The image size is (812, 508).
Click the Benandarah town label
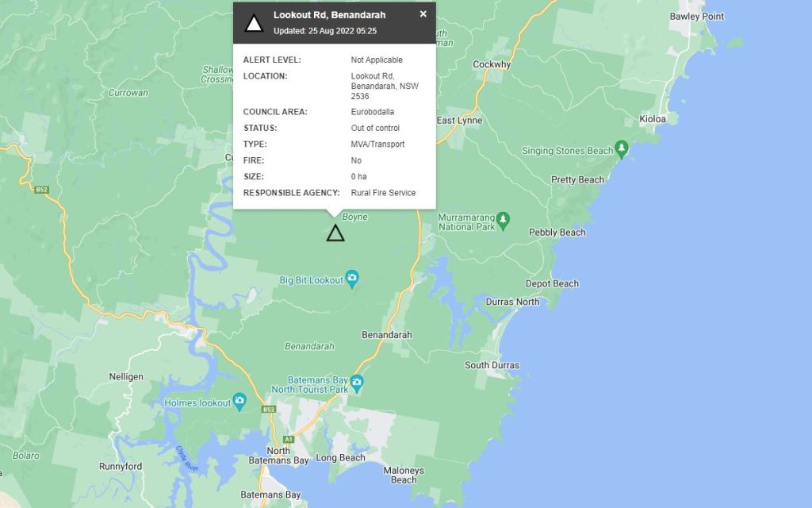click(x=387, y=335)
